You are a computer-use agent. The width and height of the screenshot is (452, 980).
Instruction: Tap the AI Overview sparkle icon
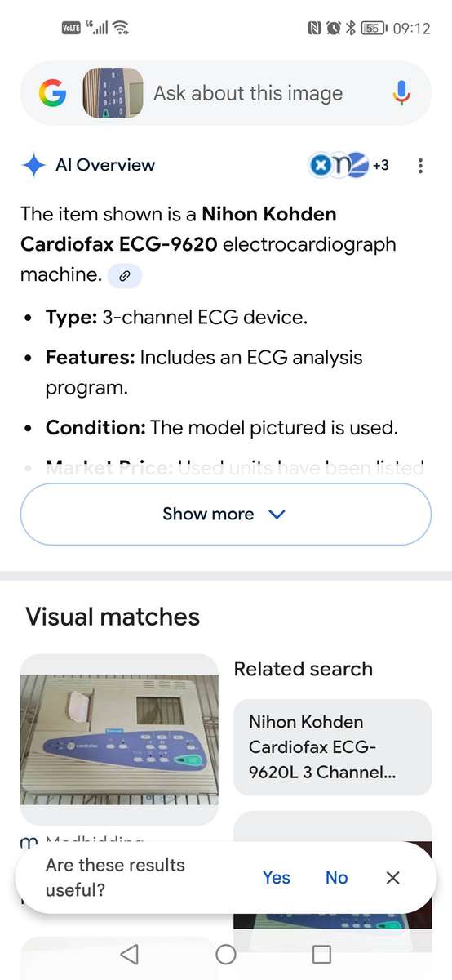(x=33, y=166)
